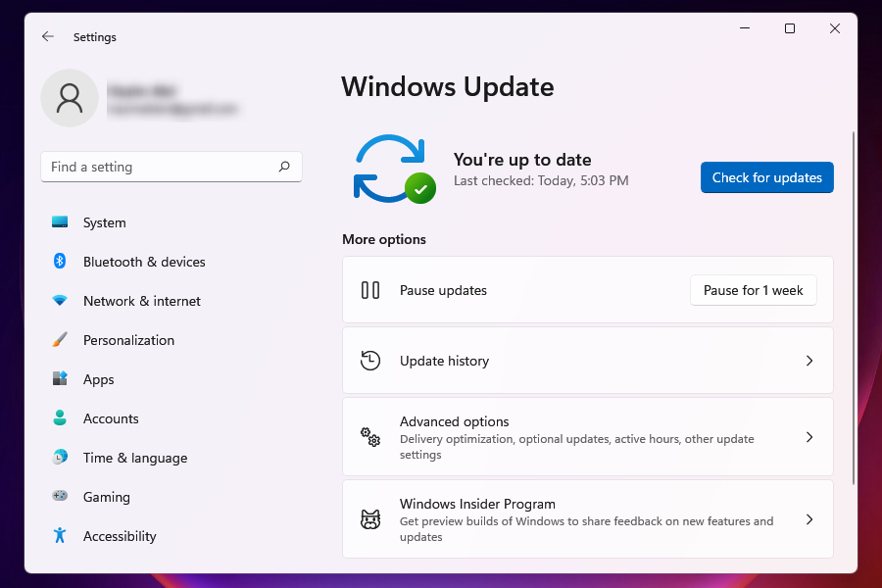Click the Pause updates icon
882x588 pixels.
click(x=370, y=290)
